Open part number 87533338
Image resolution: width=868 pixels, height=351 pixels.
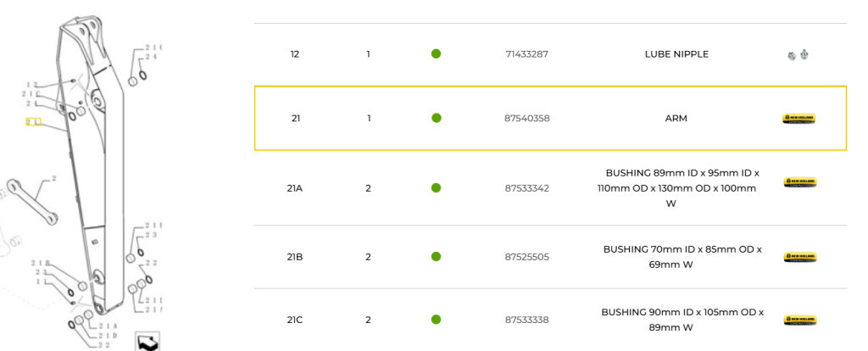click(x=527, y=320)
